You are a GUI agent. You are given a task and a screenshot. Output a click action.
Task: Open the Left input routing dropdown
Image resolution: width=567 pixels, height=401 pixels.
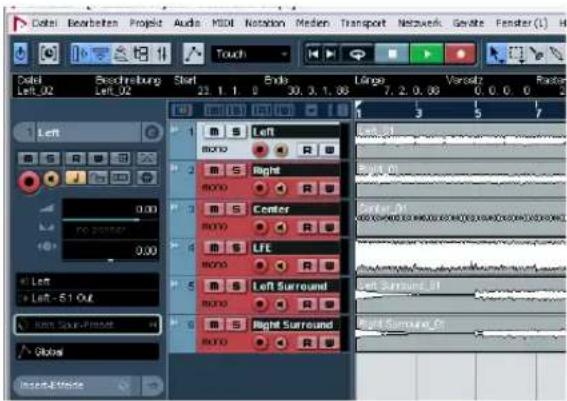pos(88,281)
